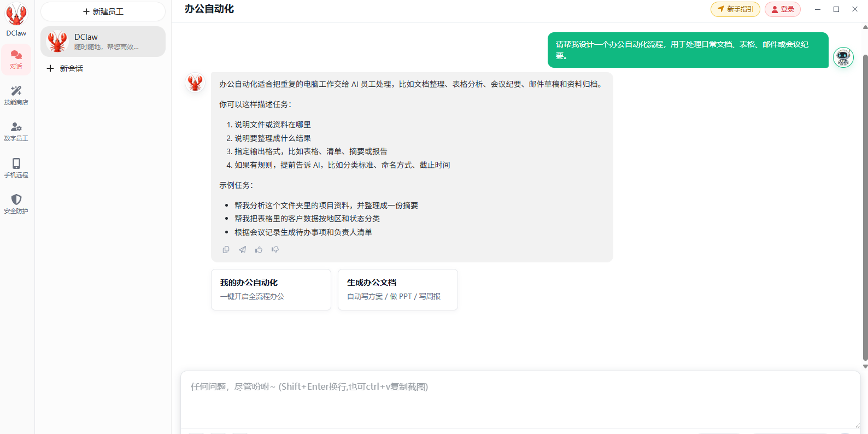The image size is (868, 434).
Task: Click the green user message bubble
Action: 688,50
